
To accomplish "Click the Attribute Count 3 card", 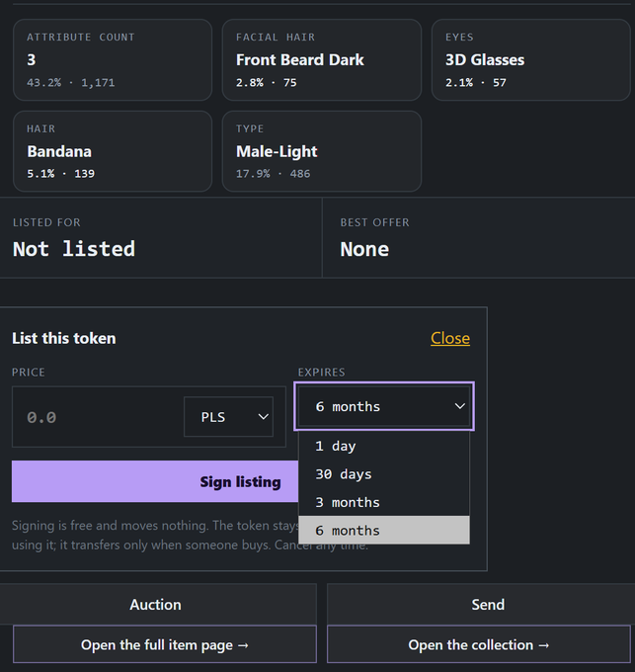I will coord(113,59).
